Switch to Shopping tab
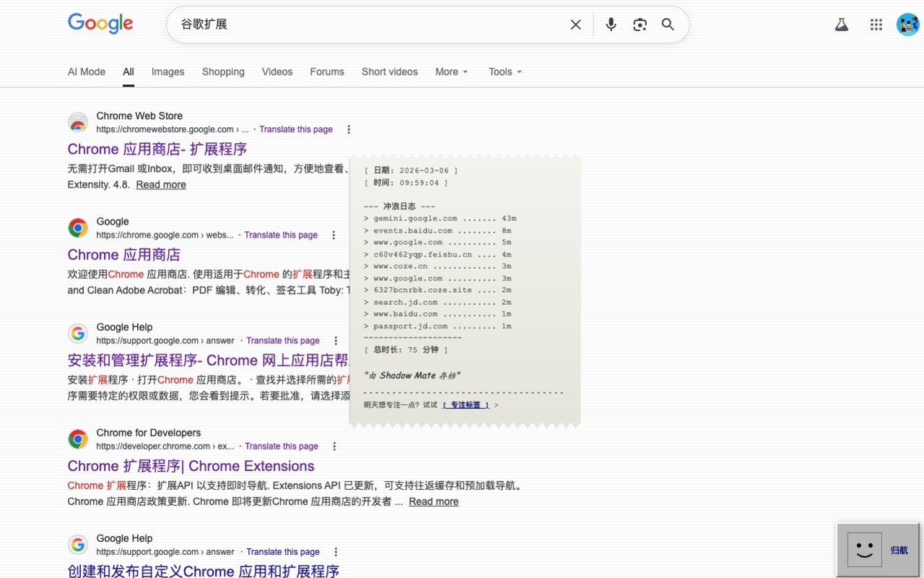This screenshot has width=924, height=578. pos(223,72)
